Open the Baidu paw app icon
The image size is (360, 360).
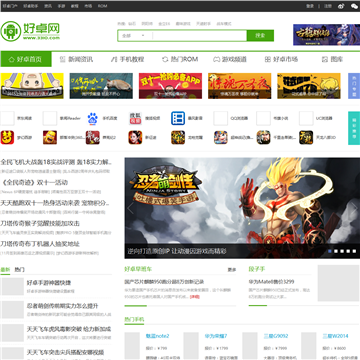pyautogui.click(x=92, y=118)
